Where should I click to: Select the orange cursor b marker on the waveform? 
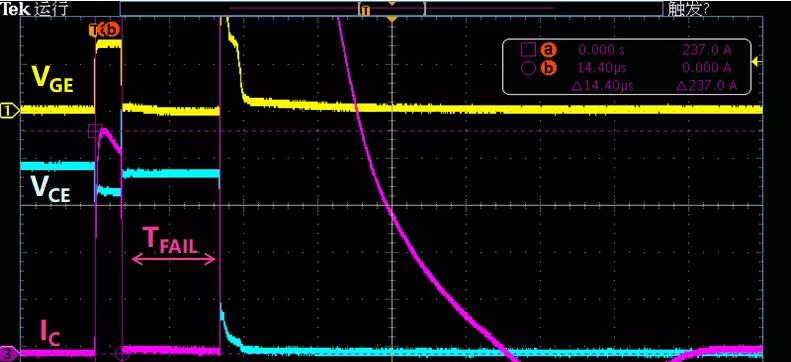pyautogui.click(x=113, y=30)
